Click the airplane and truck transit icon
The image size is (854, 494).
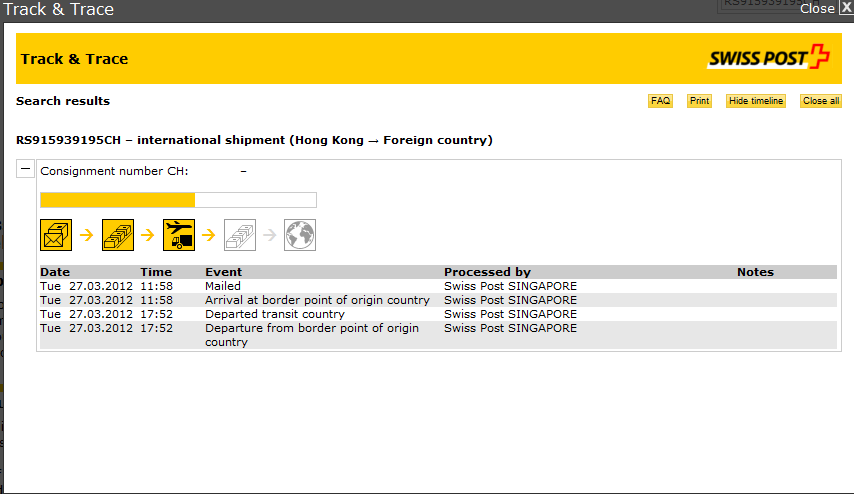tap(179, 235)
